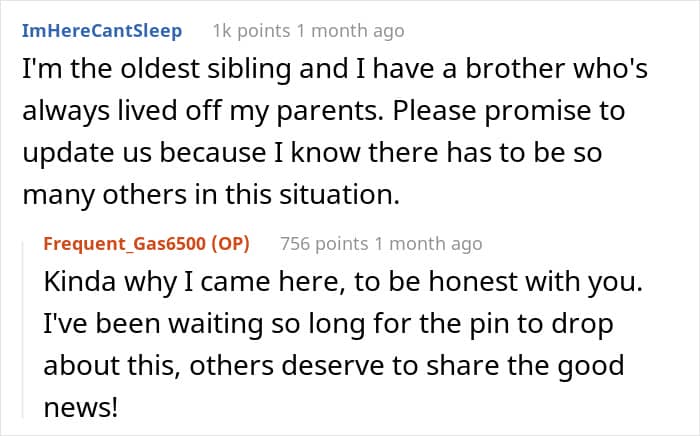The width and height of the screenshot is (700, 436).
Task: Open the OP reply's 1 month ago timestamp
Action: click(429, 244)
